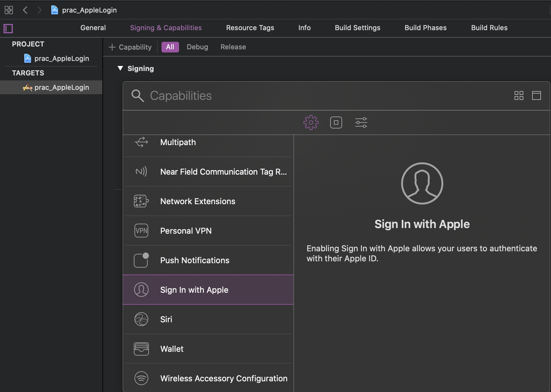Open the Signing & Capabilities tab

pos(166,28)
